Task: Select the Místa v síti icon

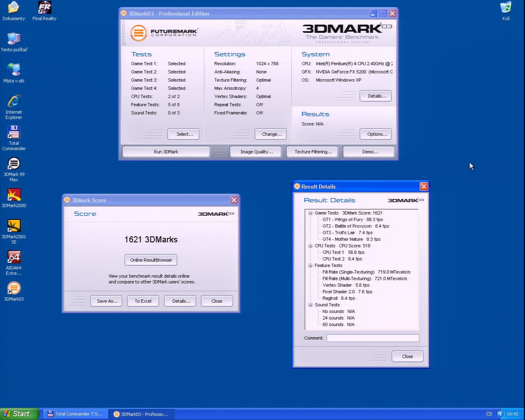Action: pos(14,73)
